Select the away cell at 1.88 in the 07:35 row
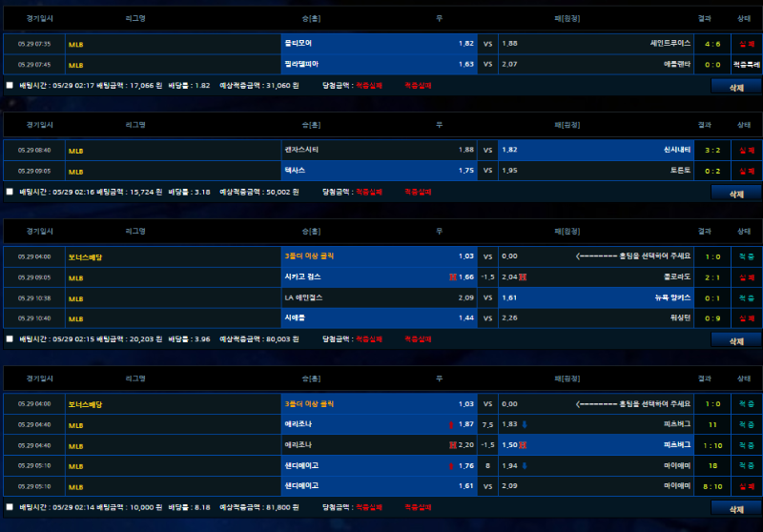 click(x=595, y=43)
